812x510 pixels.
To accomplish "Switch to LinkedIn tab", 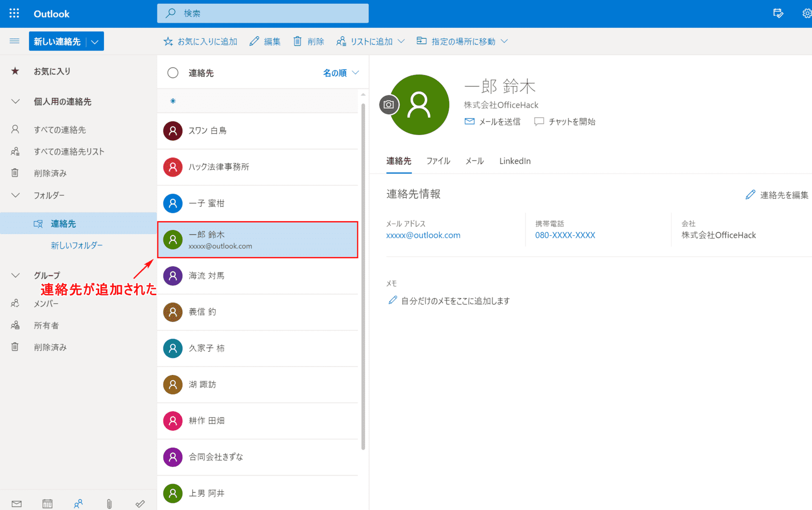I will (x=515, y=161).
